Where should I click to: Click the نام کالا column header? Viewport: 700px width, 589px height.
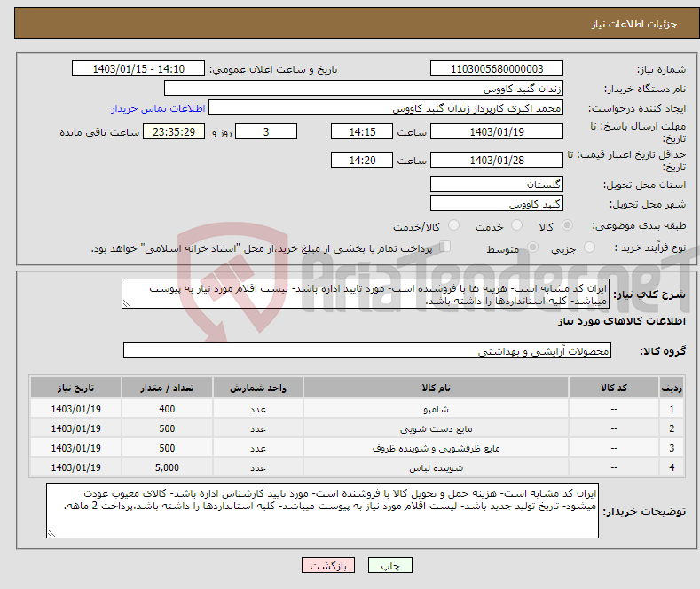[436, 388]
